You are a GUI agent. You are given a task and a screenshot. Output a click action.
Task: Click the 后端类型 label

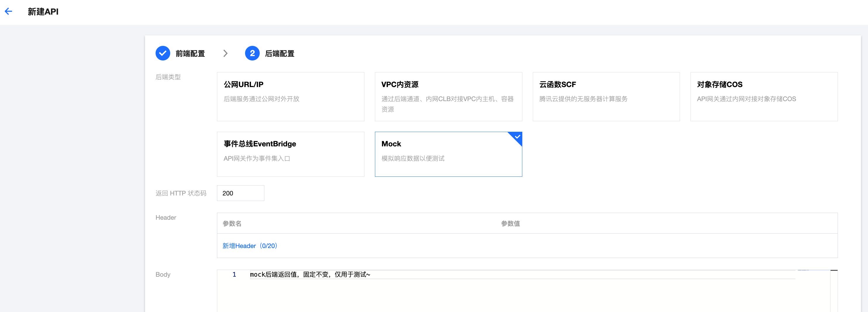click(168, 77)
